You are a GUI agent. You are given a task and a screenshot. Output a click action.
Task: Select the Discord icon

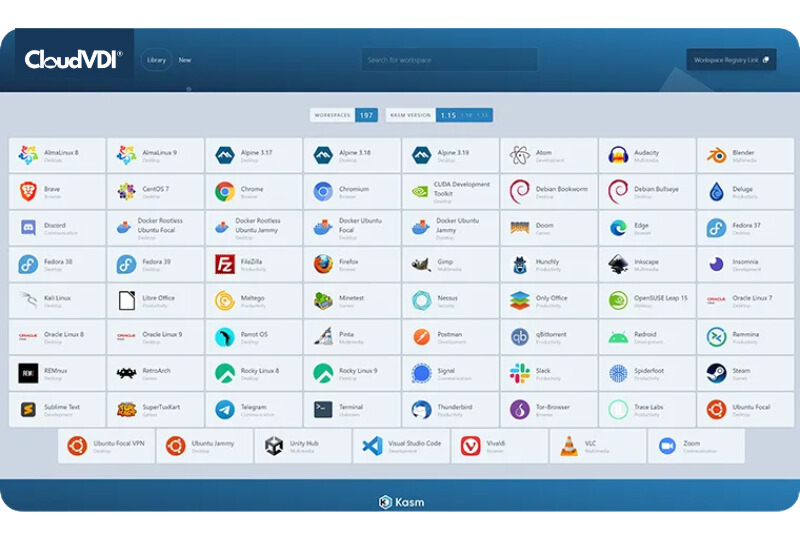click(28, 228)
